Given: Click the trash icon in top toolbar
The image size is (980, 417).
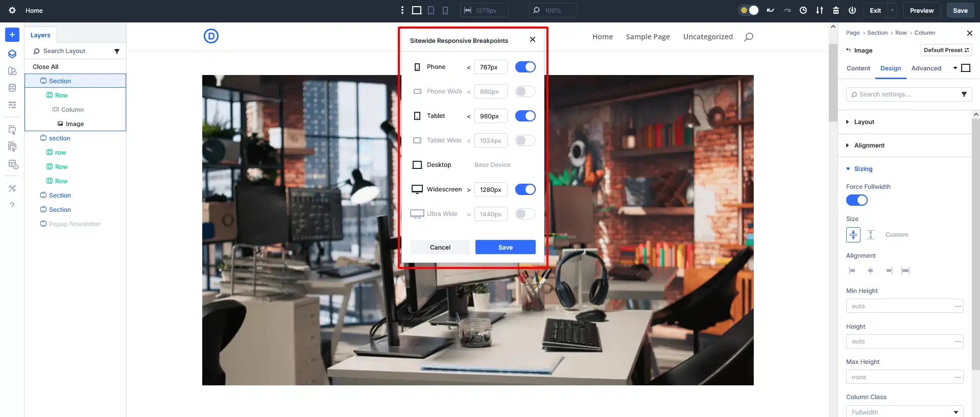Looking at the screenshot, I should (x=836, y=10).
